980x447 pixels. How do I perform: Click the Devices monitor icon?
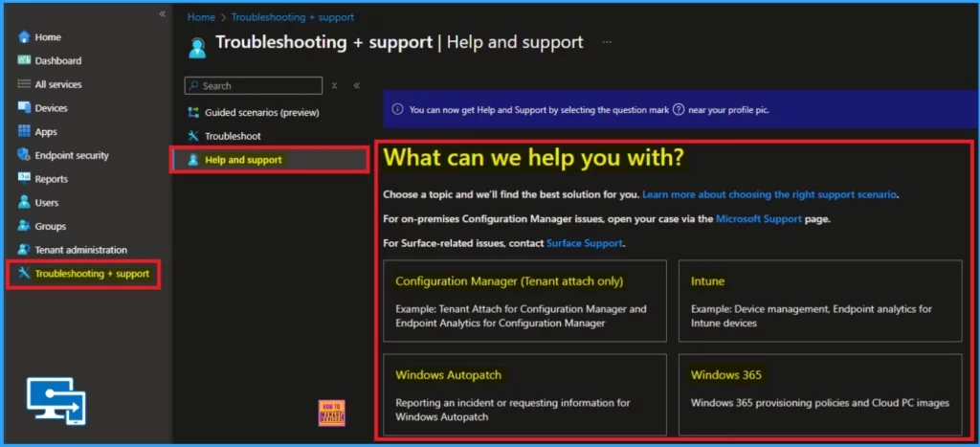point(24,107)
